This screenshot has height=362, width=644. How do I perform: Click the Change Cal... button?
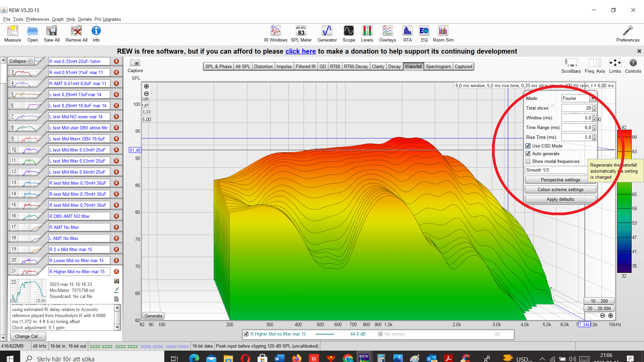tap(28, 336)
